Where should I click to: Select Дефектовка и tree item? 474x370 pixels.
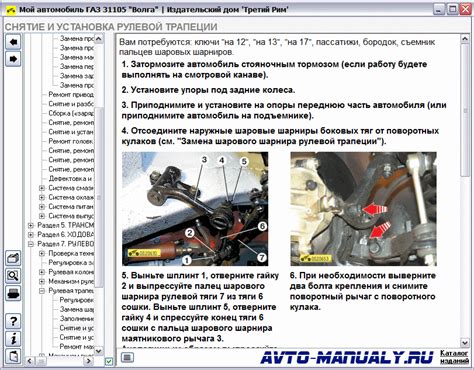pos(70,179)
